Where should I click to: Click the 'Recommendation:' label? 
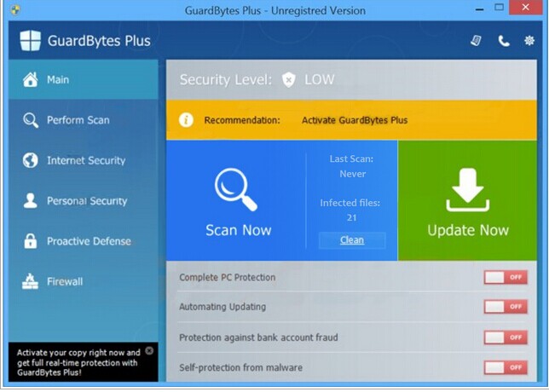pos(242,120)
